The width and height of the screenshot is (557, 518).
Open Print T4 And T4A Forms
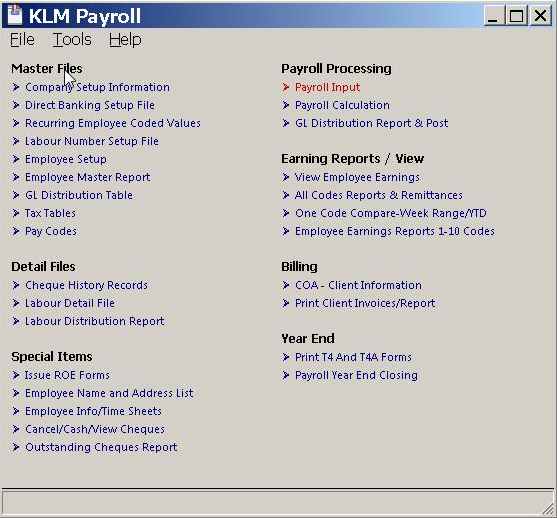(x=353, y=357)
